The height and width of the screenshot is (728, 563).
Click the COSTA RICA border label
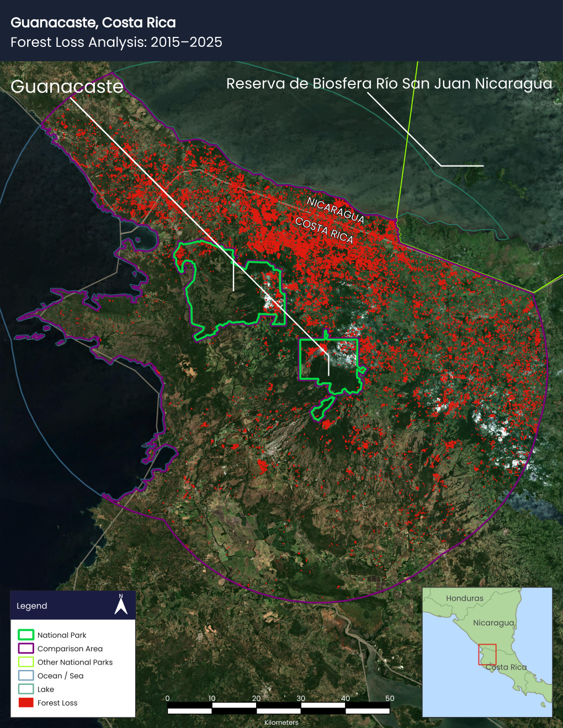coord(324,230)
